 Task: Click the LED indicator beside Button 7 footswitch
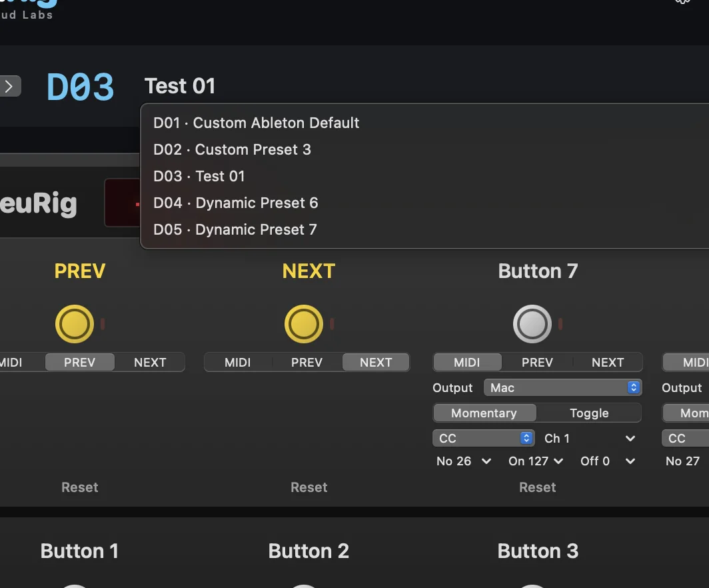pos(560,324)
